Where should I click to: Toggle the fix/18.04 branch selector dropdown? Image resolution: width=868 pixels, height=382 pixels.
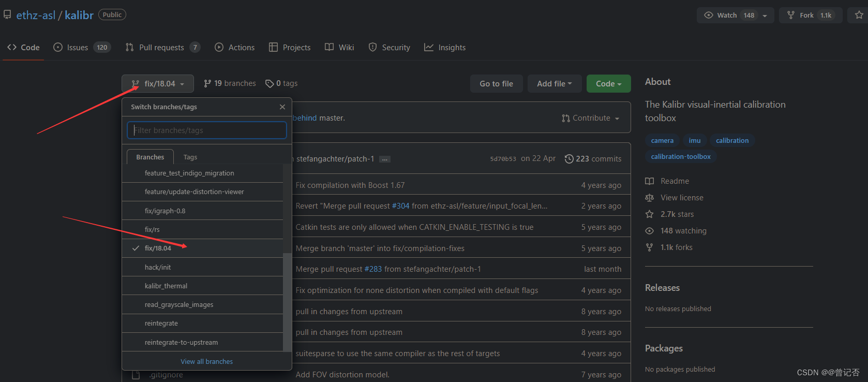[158, 83]
